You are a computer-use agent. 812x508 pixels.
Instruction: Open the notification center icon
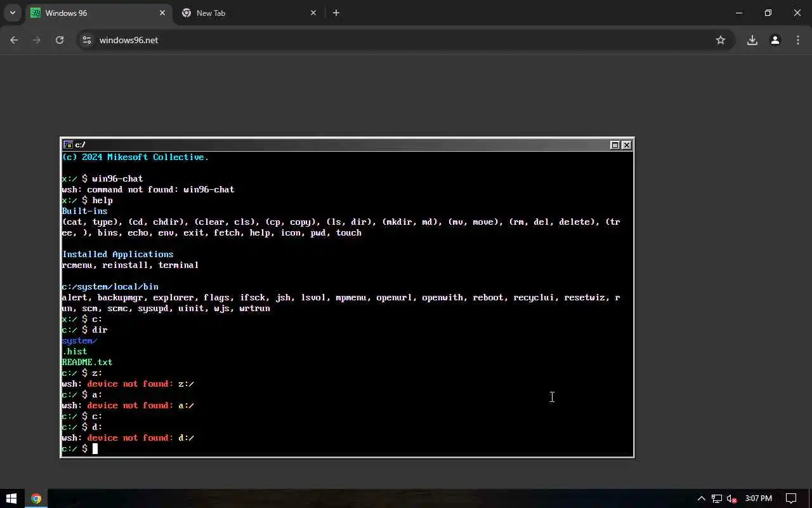pyautogui.click(x=791, y=498)
